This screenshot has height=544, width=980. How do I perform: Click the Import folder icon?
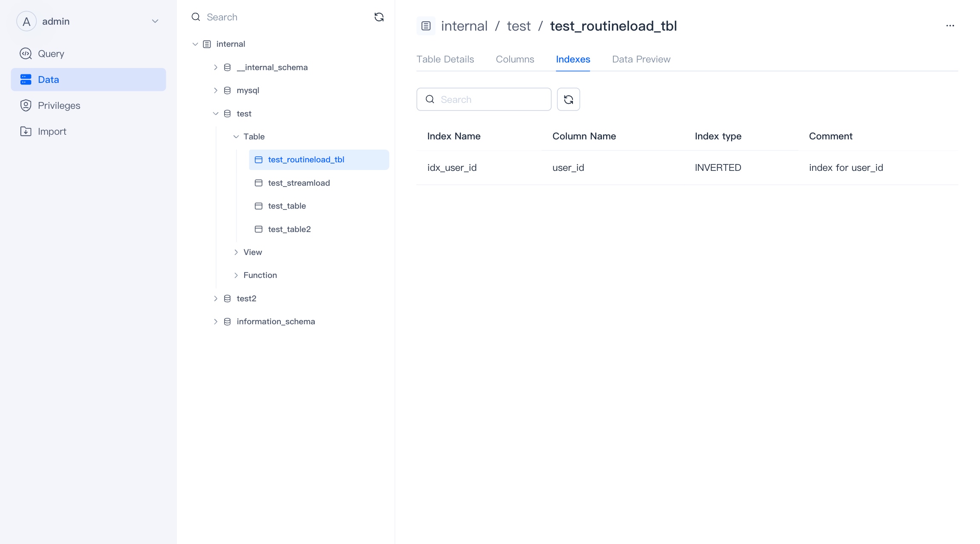point(26,131)
